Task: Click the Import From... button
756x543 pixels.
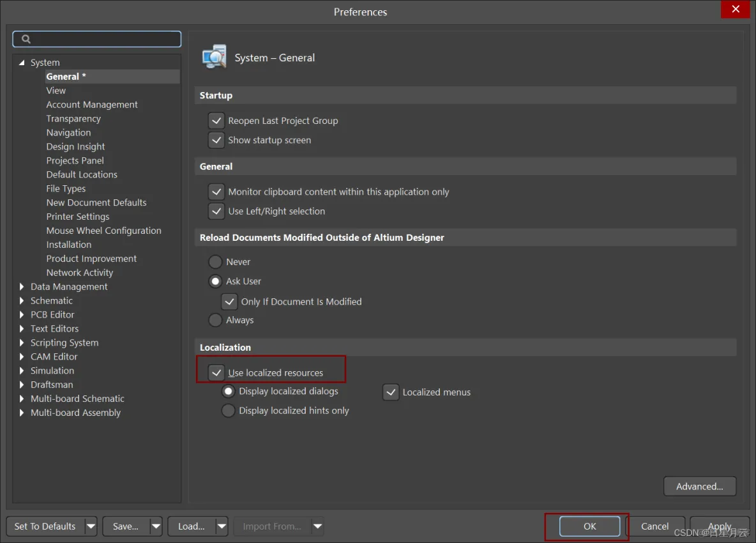Action: 272,526
